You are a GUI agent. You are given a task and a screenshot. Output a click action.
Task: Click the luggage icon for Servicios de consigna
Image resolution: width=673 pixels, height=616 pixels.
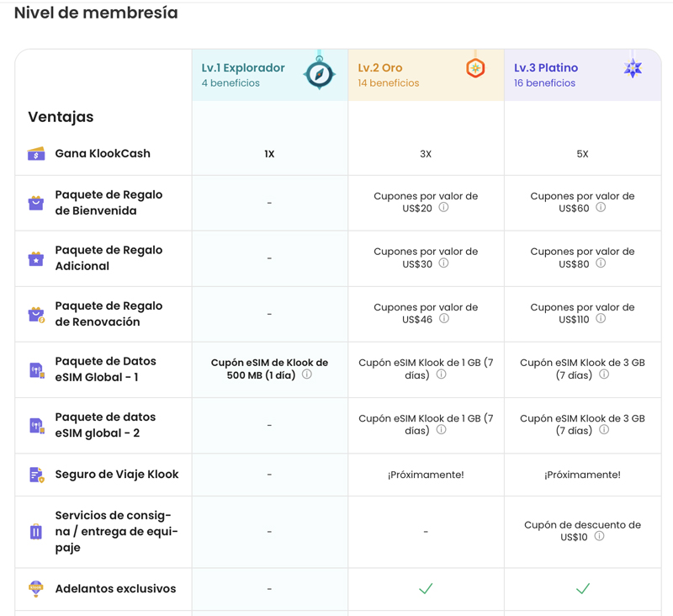(36, 532)
